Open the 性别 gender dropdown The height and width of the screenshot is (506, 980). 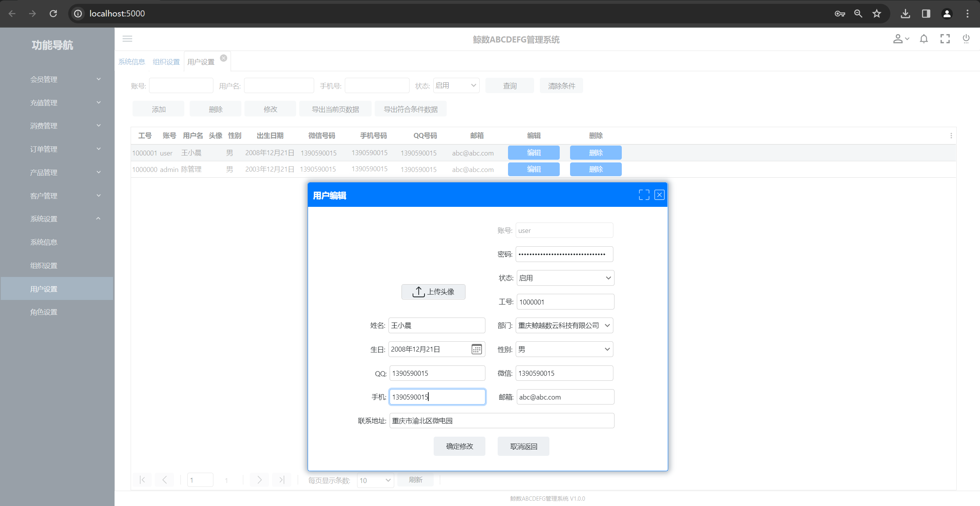click(564, 349)
